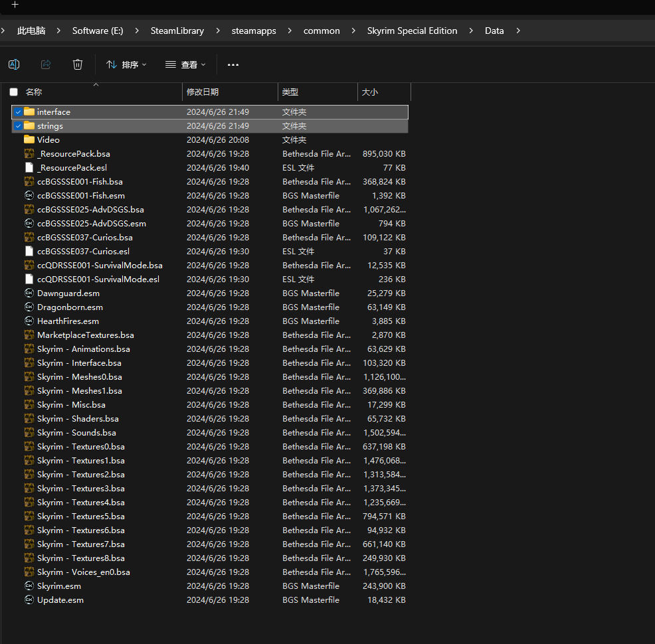The image size is (655, 644).
Task: Click the _ResourcePack.bsa archive icon
Action: pos(29,154)
